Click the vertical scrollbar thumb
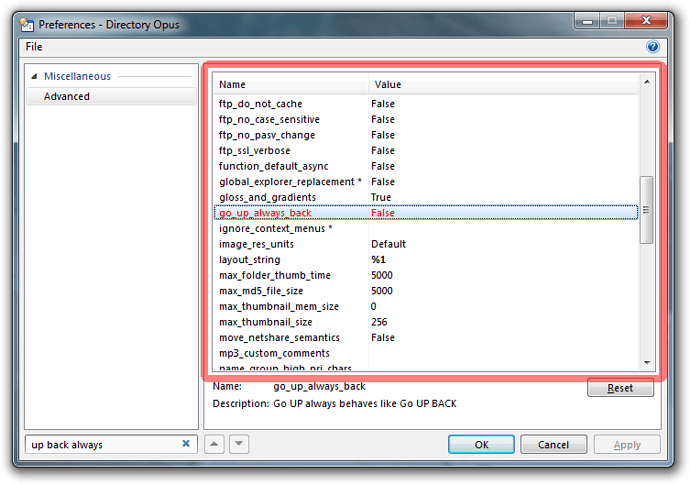Viewport: 690px width, 484px height. point(646,210)
